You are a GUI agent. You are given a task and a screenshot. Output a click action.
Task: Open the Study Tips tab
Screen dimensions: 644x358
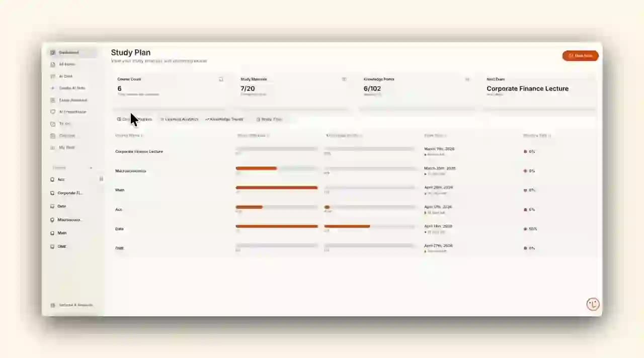point(269,120)
